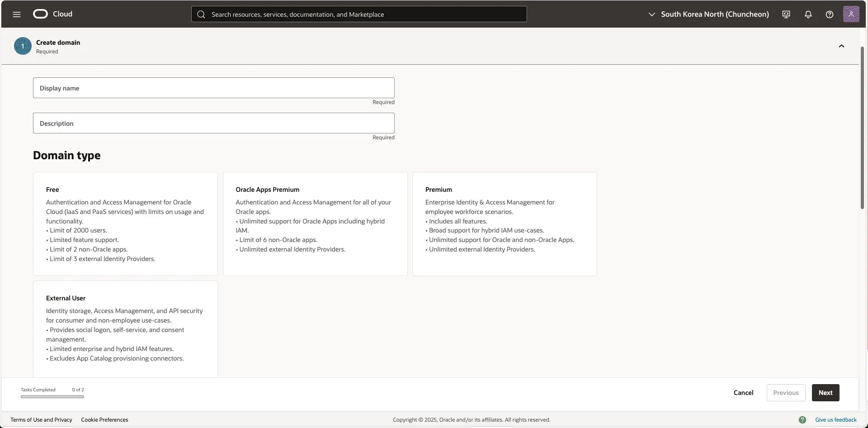The image size is (868, 428).
Task: Open the South Korea North region selector
Action: point(708,14)
